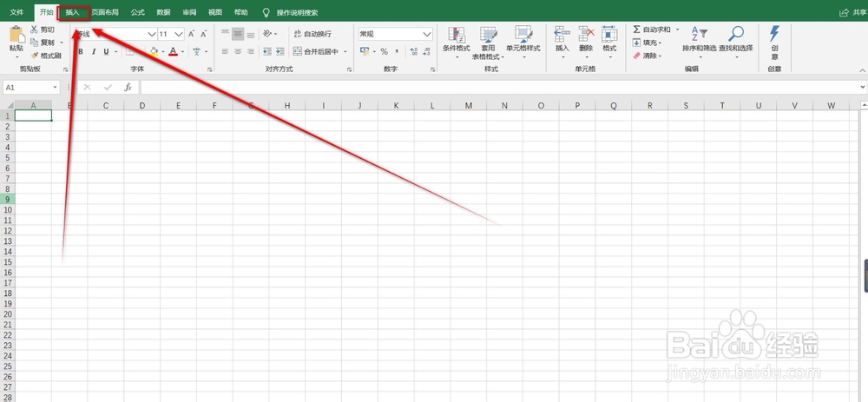
Task: Click the decrease decimal icon
Action: [426, 51]
